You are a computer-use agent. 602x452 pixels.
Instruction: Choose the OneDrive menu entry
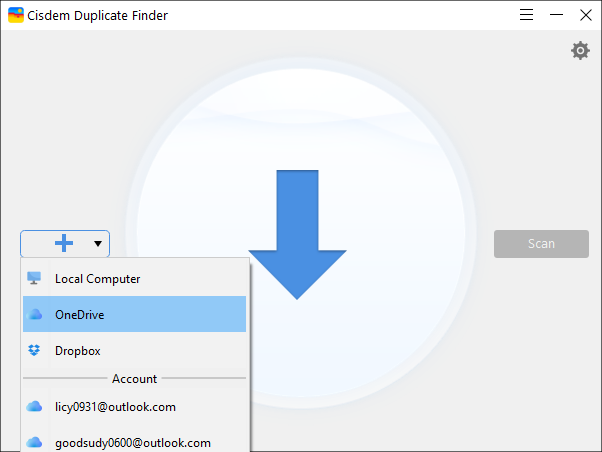point(134,314)
